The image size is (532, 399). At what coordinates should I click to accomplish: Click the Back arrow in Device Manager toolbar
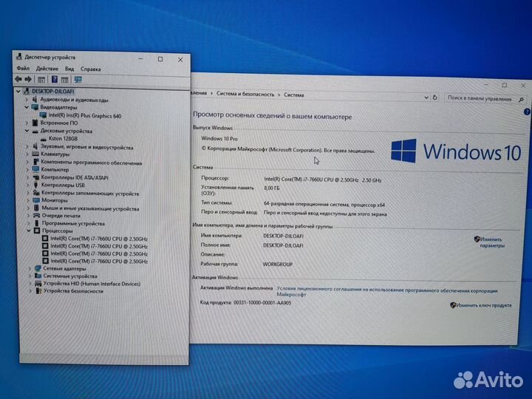click(18, 79)
